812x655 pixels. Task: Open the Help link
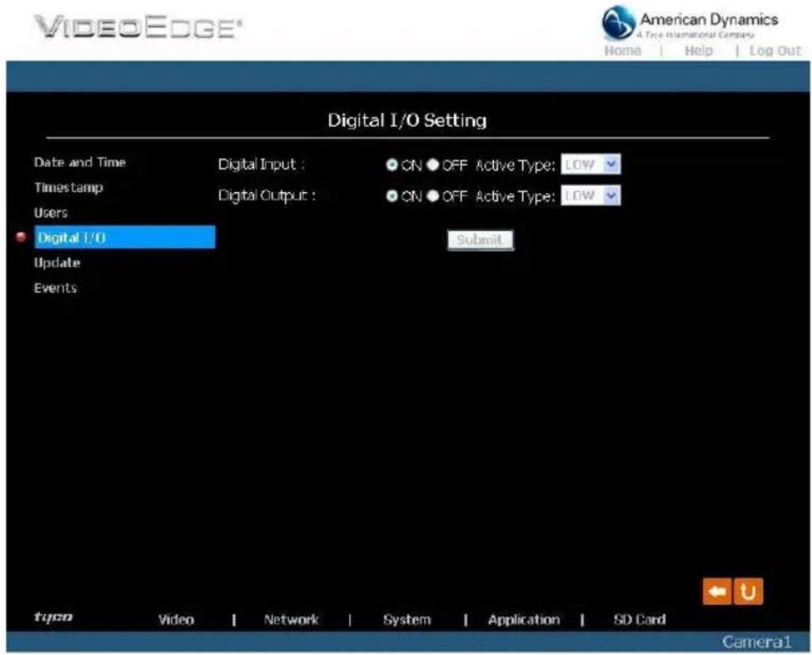pyautogui.click(x=698, y=50)
